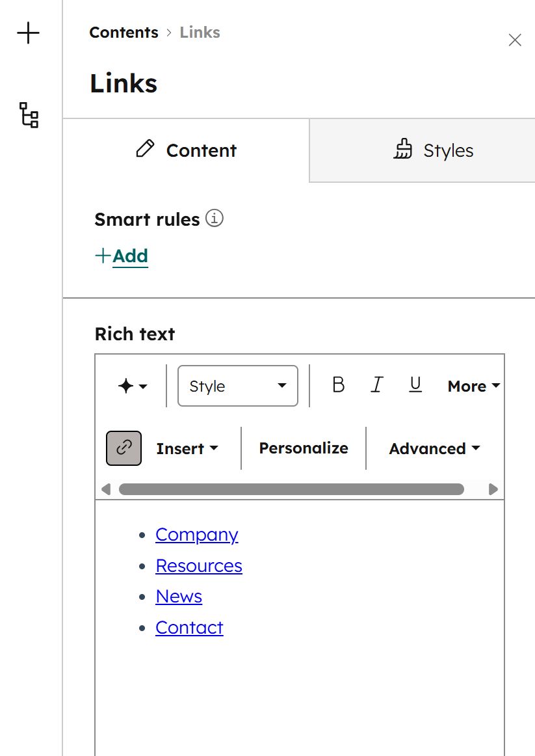Apply underline formatting to selected text
This screenshot has width=535, height=756.
tap(415, 385)
